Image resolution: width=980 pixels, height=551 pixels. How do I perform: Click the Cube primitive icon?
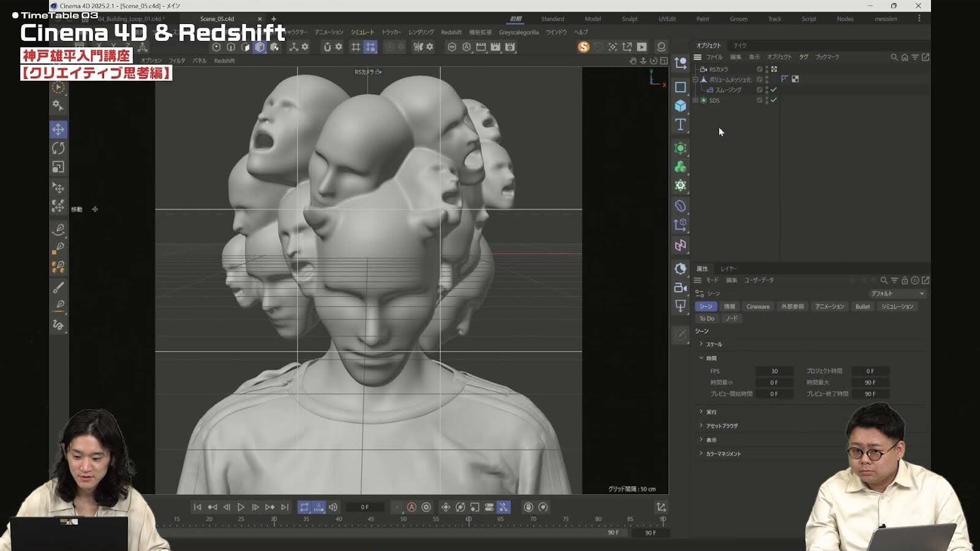680,106
